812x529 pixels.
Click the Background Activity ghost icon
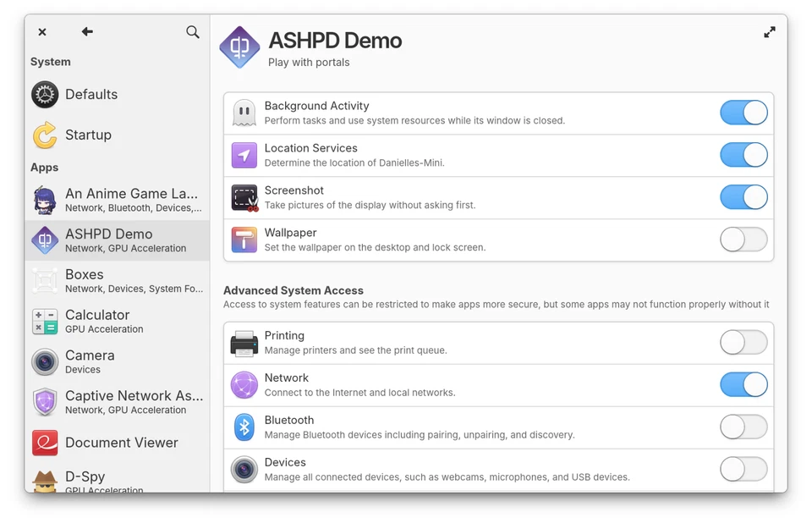coord(244,113)
